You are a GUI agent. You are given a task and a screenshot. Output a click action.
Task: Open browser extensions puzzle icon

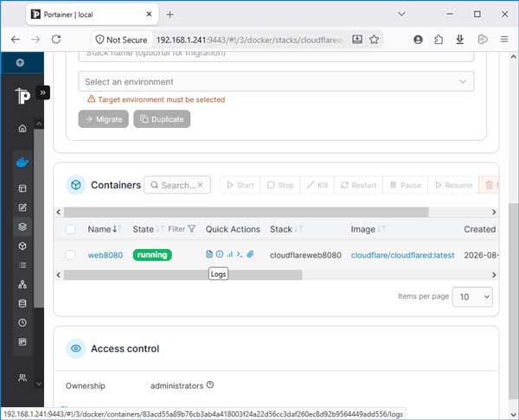tap(439, 40)
